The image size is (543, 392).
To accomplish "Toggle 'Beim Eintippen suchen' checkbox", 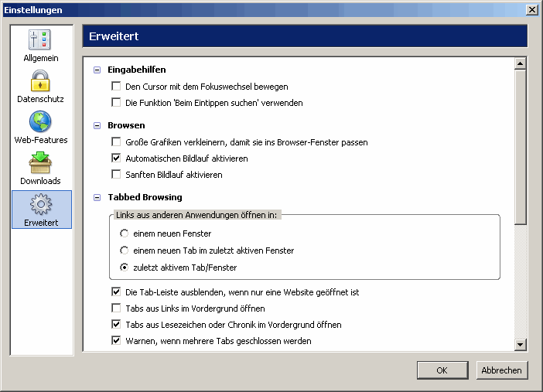I will tap(117, 103).
